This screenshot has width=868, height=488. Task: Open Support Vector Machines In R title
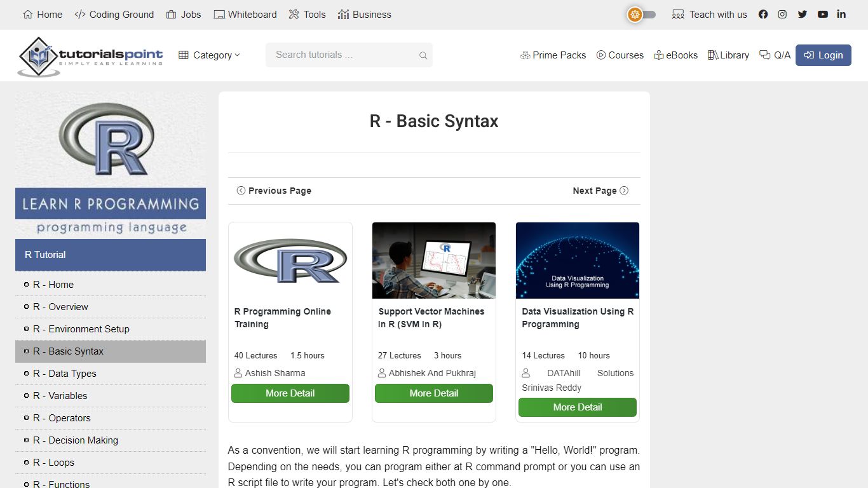431,318
